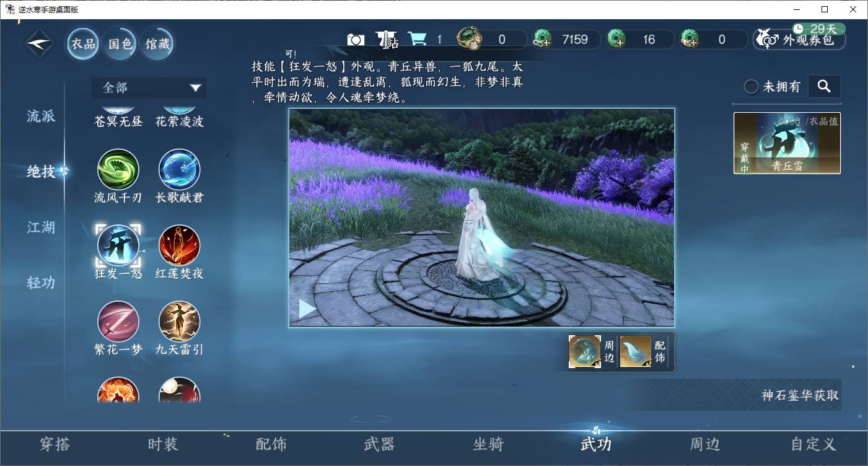Select the 繁花一梦 skill icon
868x466 pixels.
[x=118, y=322]
